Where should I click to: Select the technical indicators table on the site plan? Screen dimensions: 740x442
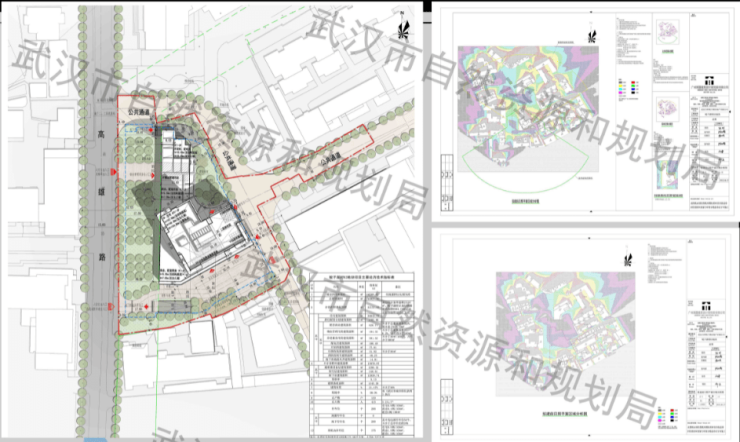pos(362,355)
